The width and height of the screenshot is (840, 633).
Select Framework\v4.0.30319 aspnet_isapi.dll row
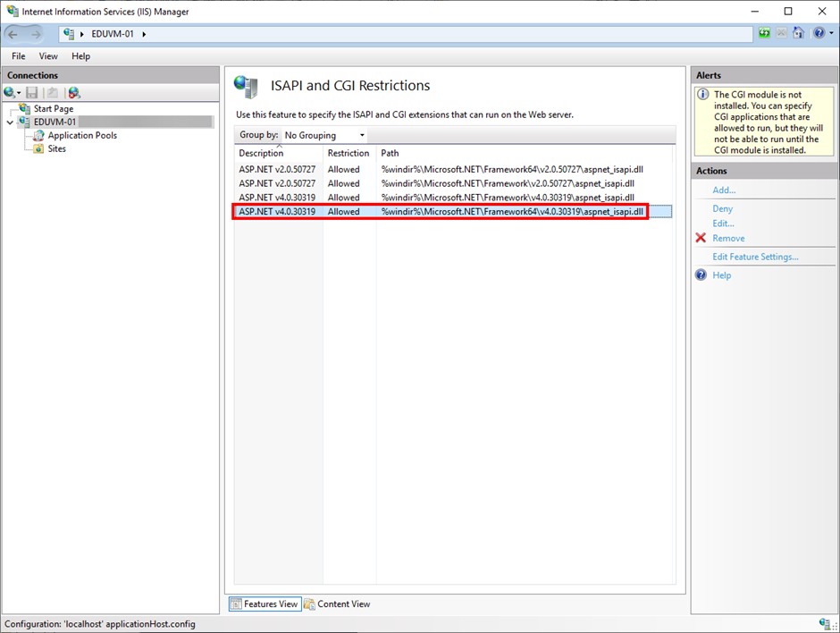tap(453, 198)
